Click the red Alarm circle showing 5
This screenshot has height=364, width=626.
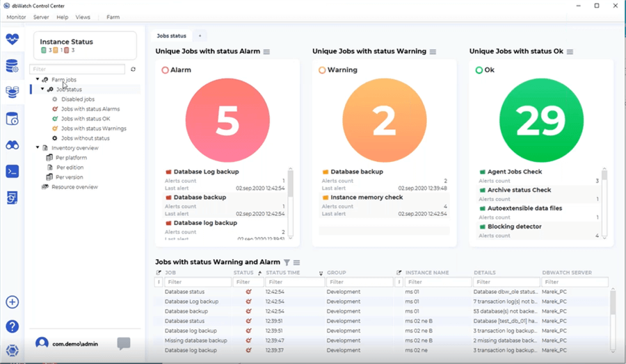click(x=227, y=120)
